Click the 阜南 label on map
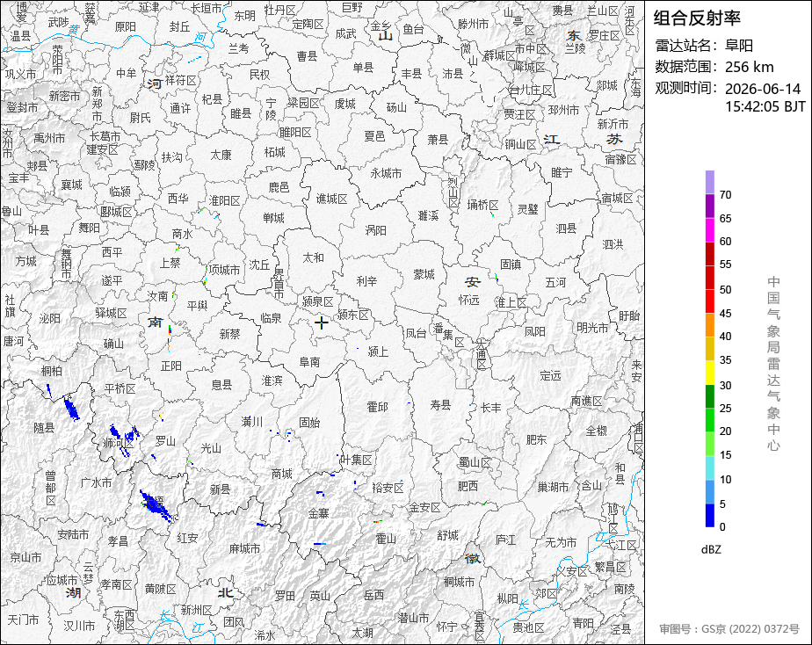The image size is (812, 645). tap(309, 362)
